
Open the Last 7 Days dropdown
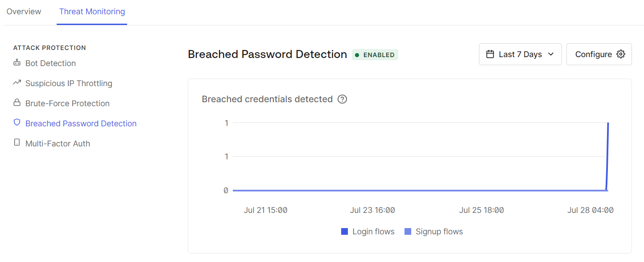520,54
